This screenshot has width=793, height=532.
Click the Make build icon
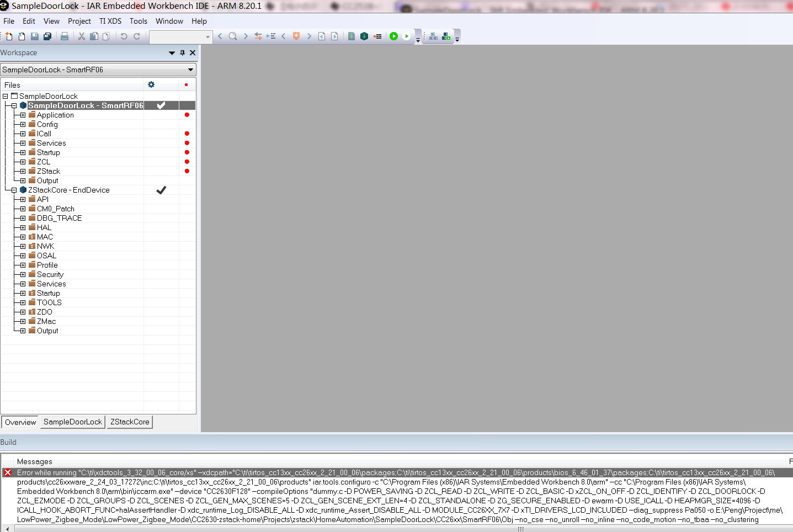tap(364, 36)
